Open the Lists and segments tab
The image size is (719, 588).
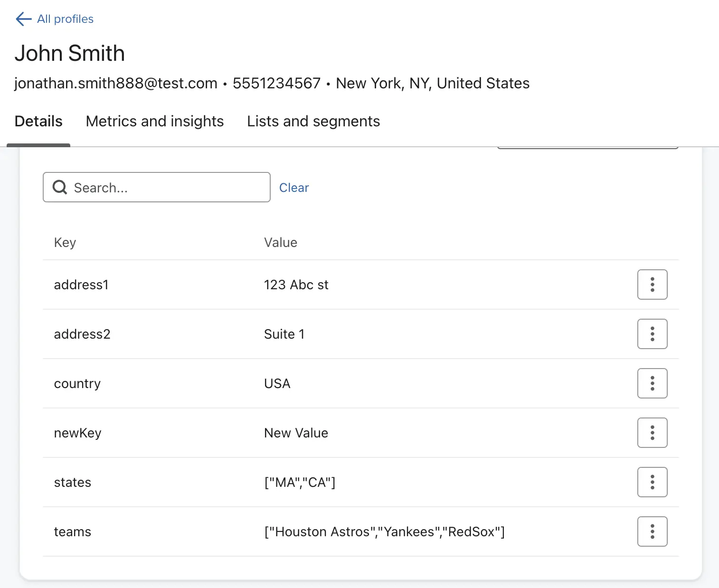click(313, 122)
